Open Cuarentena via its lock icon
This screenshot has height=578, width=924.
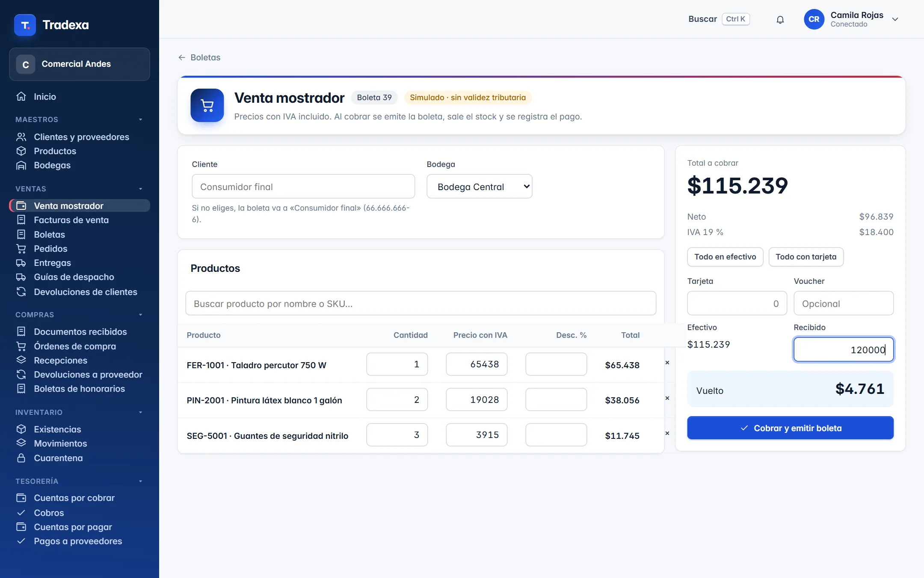(21, 458)
